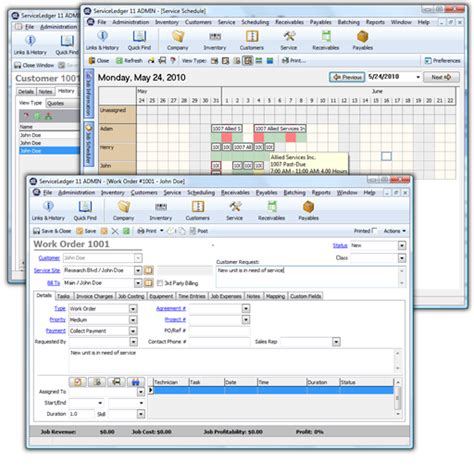
Task: Expand the Status dropdown
Action: [402, 246]
